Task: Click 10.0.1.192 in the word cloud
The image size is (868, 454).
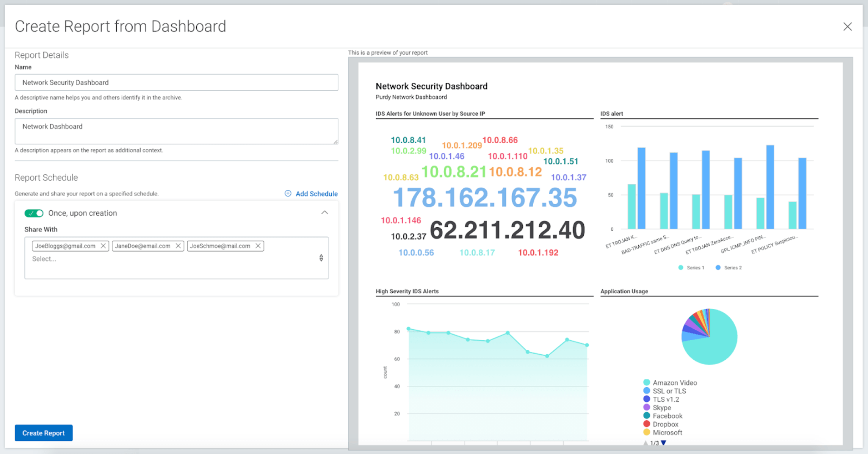Action: pyautogui.click(x=538, y=253)
